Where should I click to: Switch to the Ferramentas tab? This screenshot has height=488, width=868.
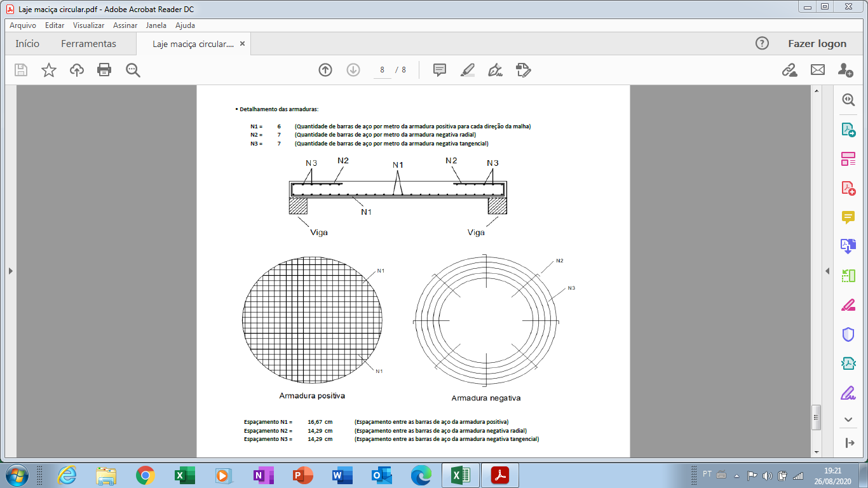(x=88, y=44)
